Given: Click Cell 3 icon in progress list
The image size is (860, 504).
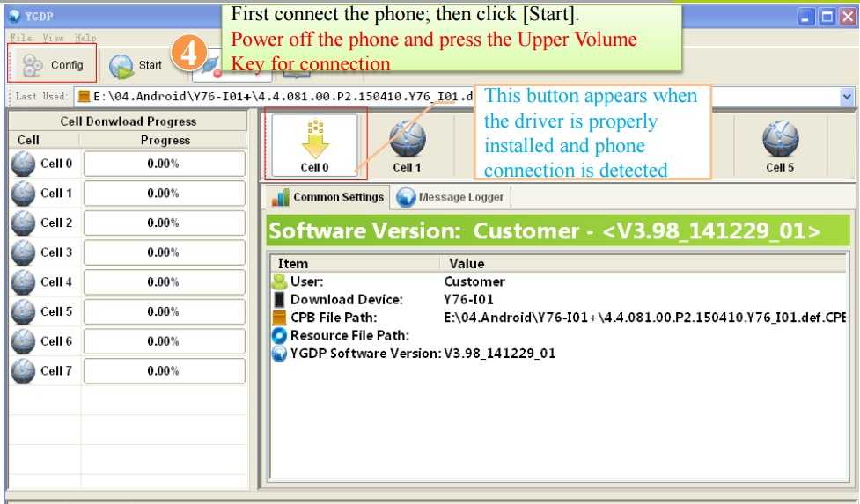Looking at the screenshot, I should (x=23, y=252).
